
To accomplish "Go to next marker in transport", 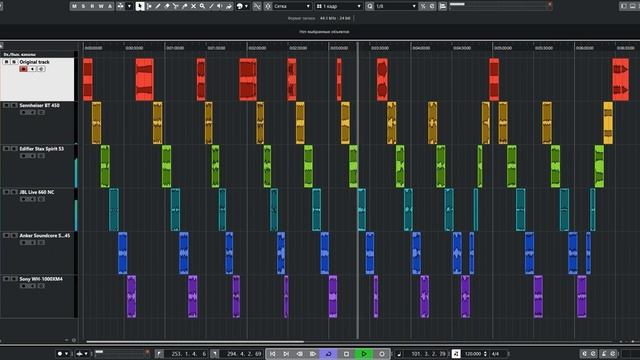I will tap(286, 354).
